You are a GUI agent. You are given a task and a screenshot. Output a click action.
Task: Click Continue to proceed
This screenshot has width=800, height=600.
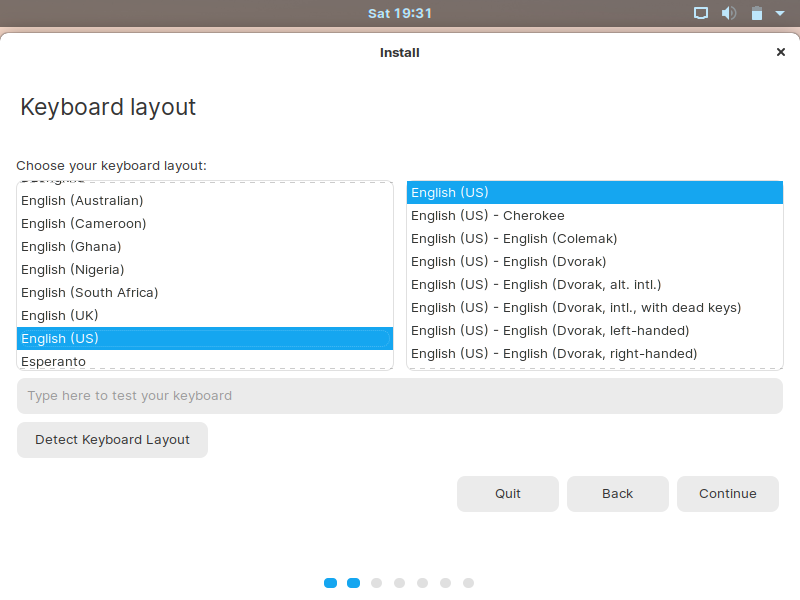[x=728, y=494]
